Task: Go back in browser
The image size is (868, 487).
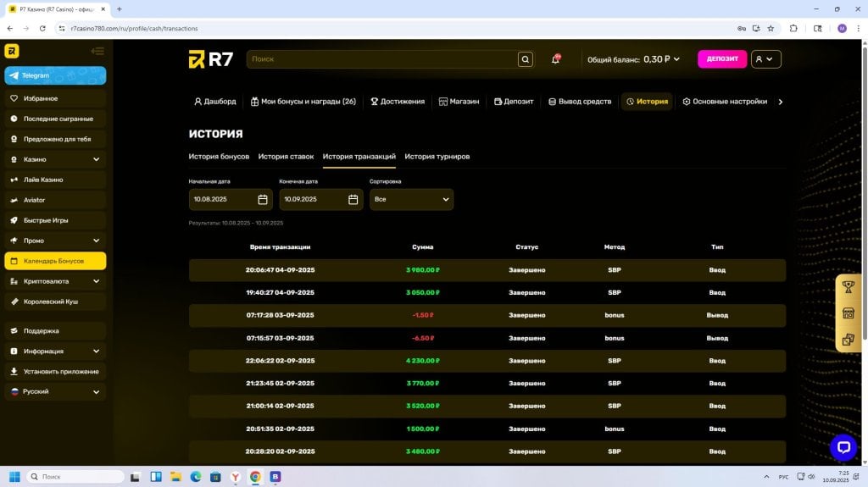Action: (x=10, y=28)
